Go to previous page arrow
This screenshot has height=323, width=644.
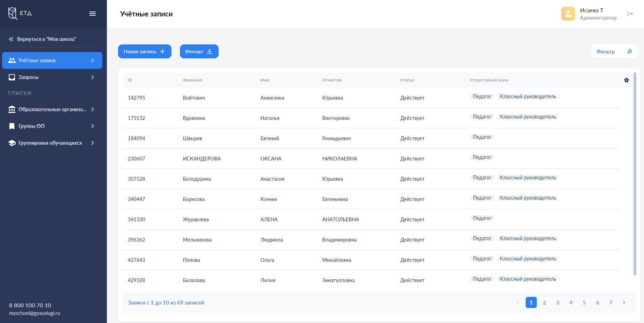[518, 302]
